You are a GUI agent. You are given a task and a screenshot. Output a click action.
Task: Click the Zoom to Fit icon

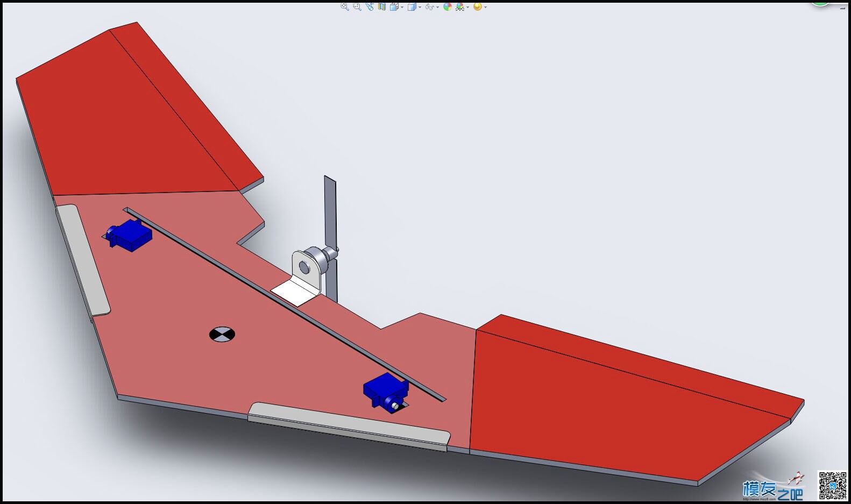click(345, 7)
